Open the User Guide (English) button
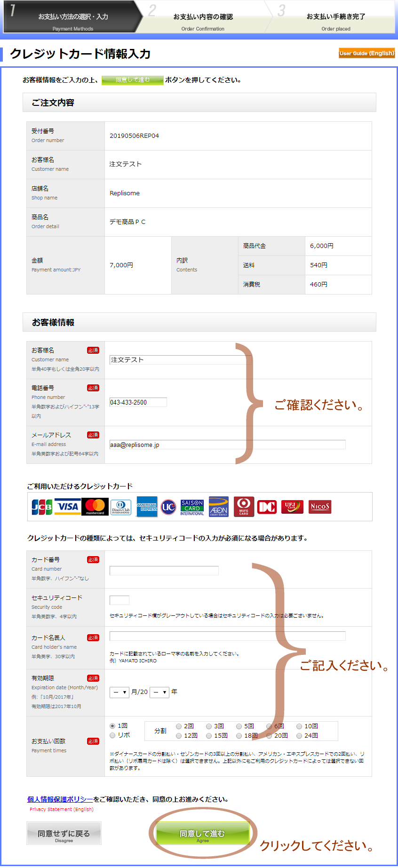Screen dimensions: 398x868 [366, 53]
